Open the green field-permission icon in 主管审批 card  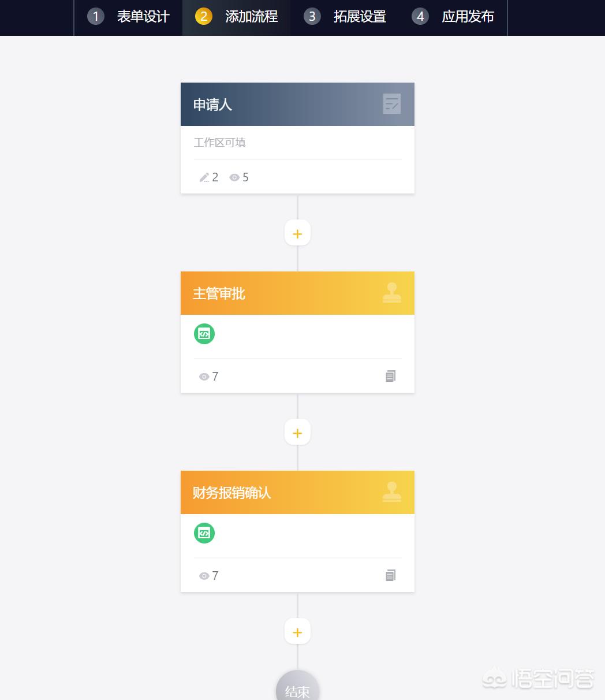coord(204,334)
